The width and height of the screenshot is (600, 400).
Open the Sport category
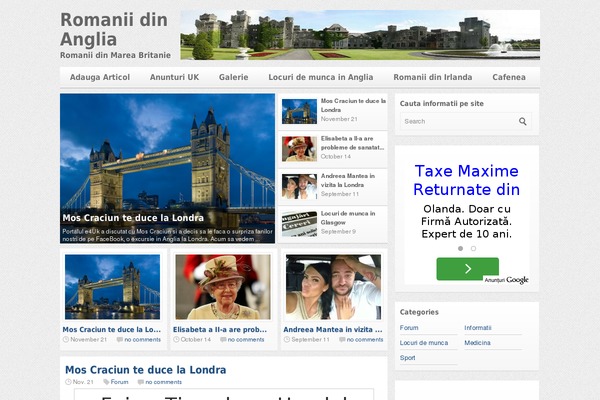[408, 358]
